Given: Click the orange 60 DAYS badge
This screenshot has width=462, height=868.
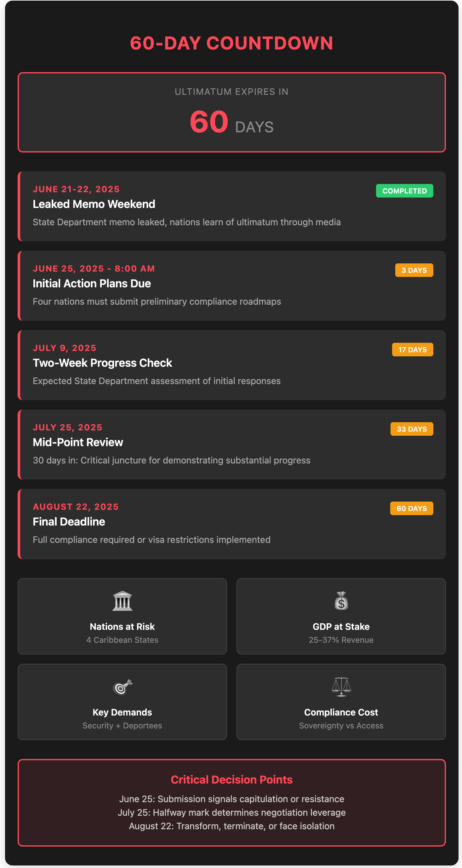Looking at the screenshot, I should coord(412,509).
